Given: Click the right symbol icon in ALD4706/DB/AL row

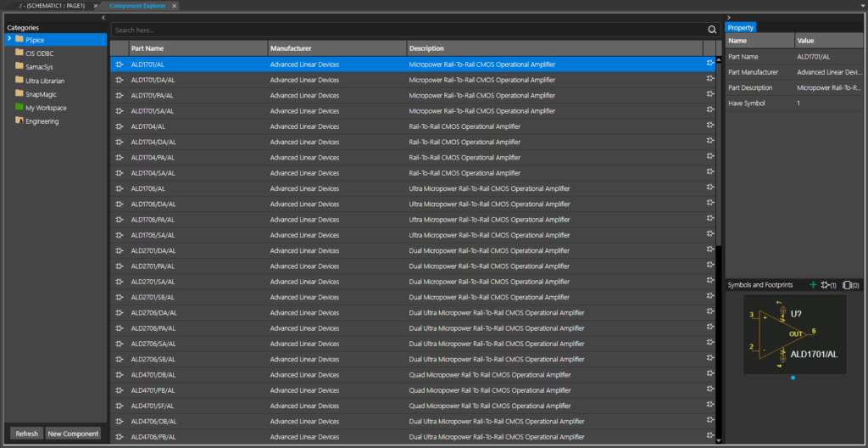Looking at the screenshot, I should coord(710,420).
